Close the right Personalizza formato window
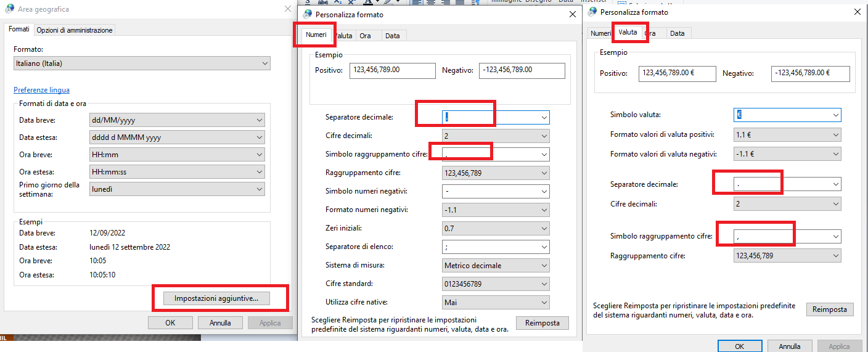Image resolution: width=868 pixels, height=352 pixels. pos(858,12)
